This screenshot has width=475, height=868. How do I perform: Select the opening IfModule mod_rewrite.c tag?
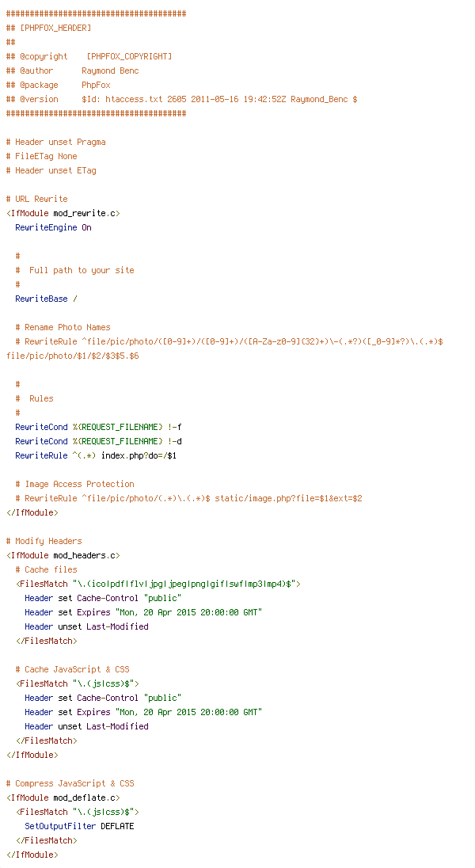63,213
